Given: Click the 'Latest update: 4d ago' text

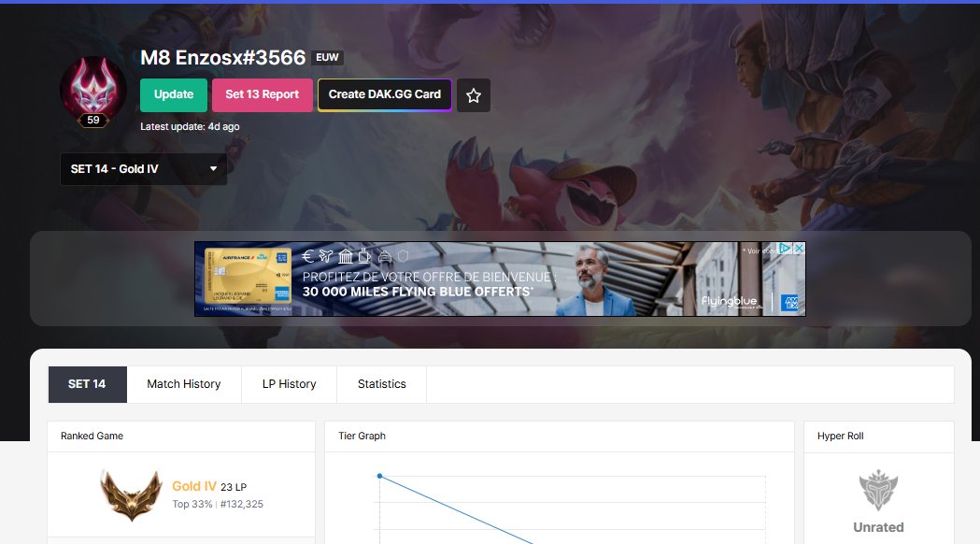Looking at the screenshot, I should (190, 126).
